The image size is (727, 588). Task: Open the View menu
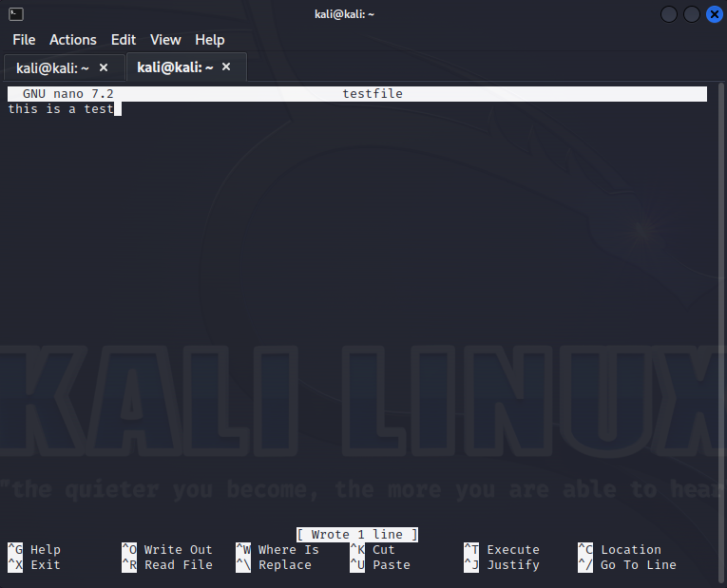[165, 40]
